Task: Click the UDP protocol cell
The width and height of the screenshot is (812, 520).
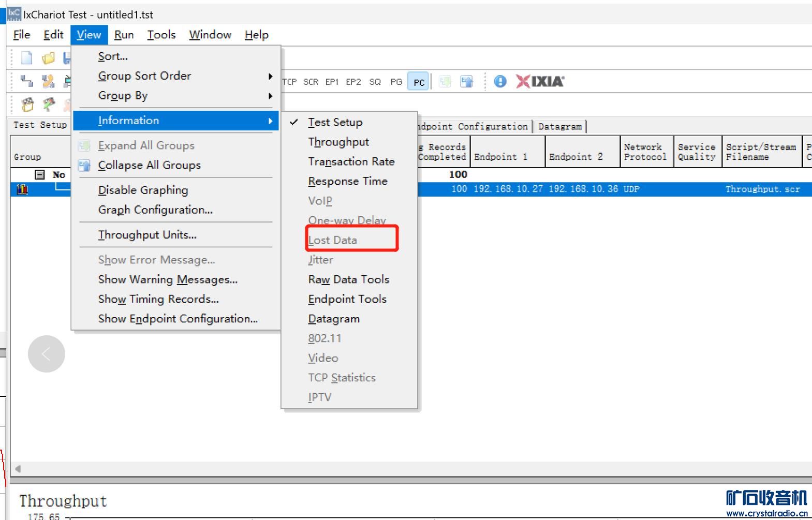Action: click(631, 189)
